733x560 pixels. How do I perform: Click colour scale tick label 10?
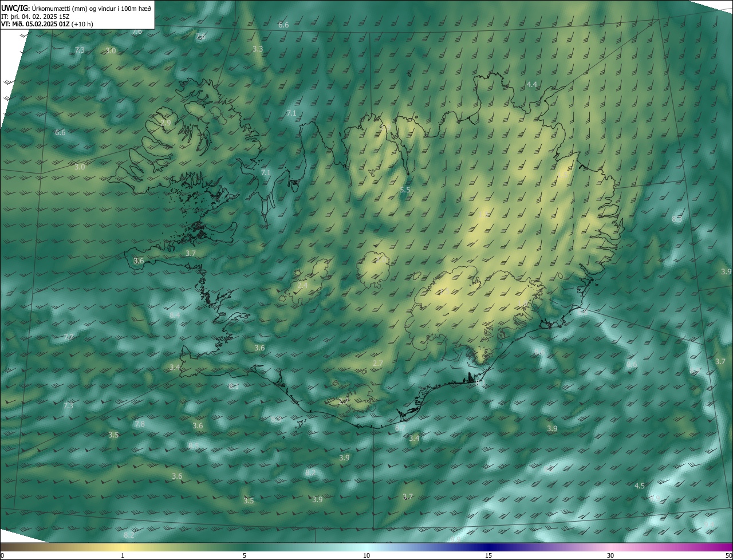(x=366, y=555)
